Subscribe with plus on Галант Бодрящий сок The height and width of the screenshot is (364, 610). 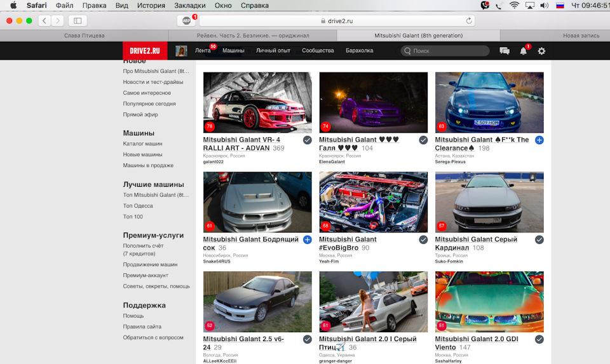tap(308, 239)
